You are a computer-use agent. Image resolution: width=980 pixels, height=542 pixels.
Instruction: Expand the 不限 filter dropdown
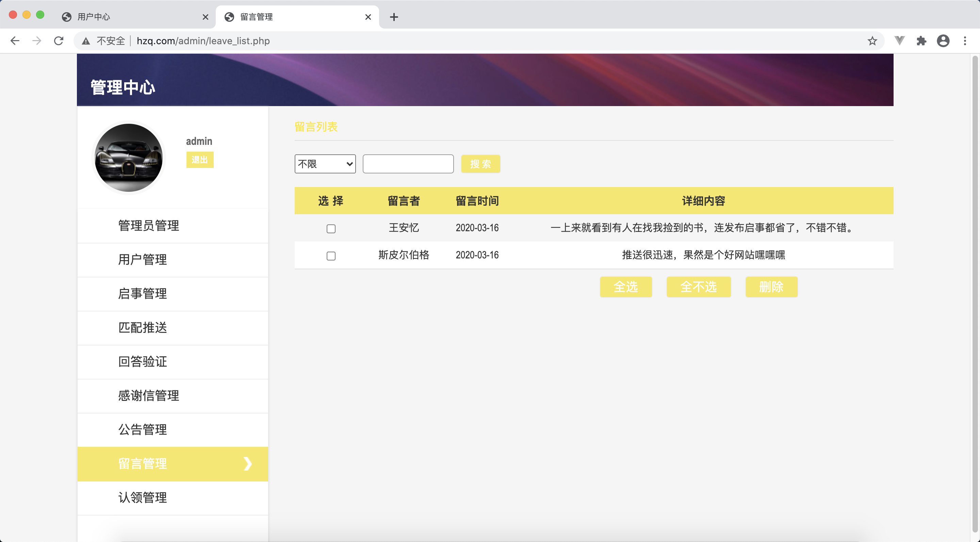(x=325, y=164)
